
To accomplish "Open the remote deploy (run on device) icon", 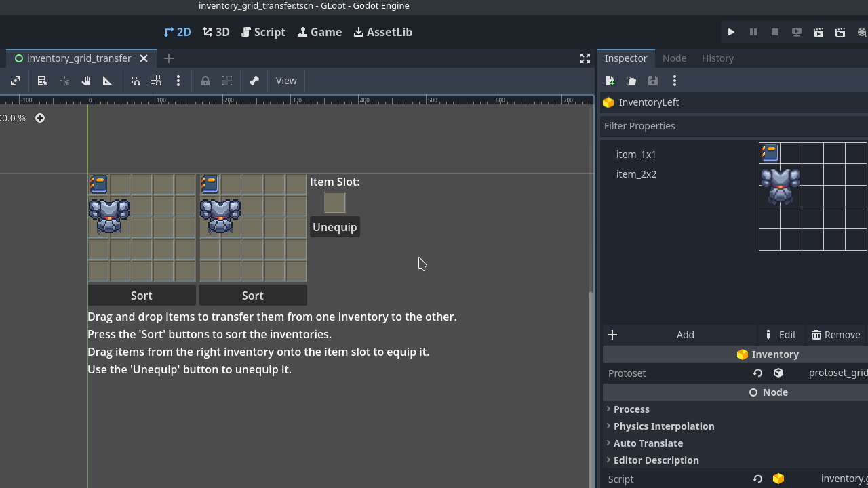I will (796, 32).
